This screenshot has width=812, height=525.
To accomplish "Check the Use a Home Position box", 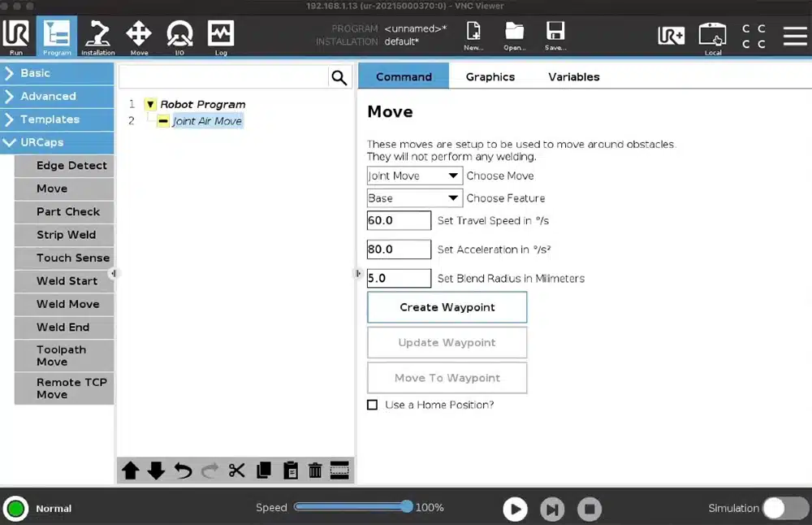I will point(373,405).
